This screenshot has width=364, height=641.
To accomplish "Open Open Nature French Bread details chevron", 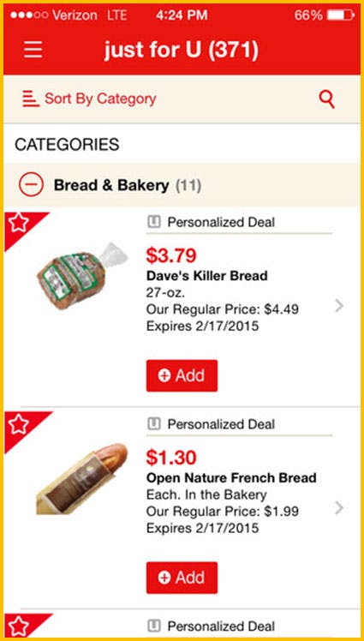I will tap(338, 508).
